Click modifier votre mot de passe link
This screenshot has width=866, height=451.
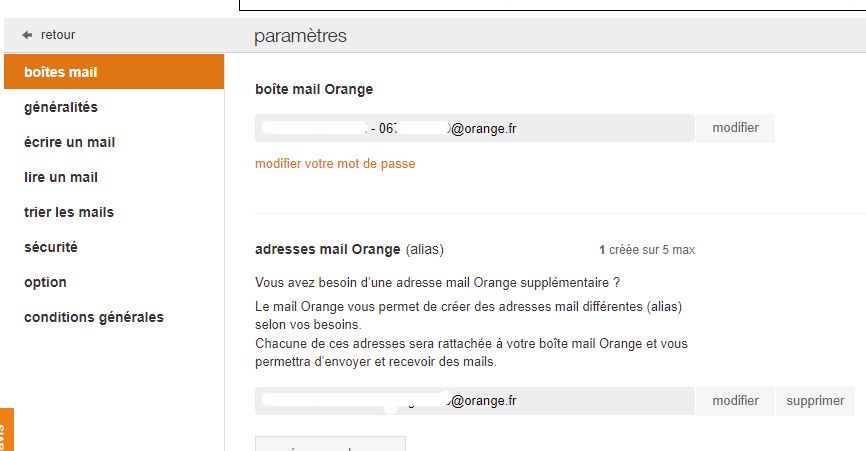(x=335, y=163)
